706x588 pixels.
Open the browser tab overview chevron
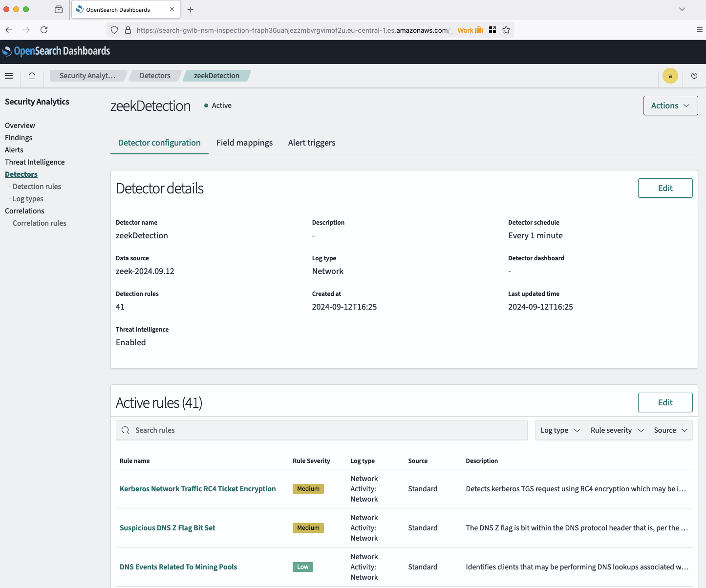682,9
